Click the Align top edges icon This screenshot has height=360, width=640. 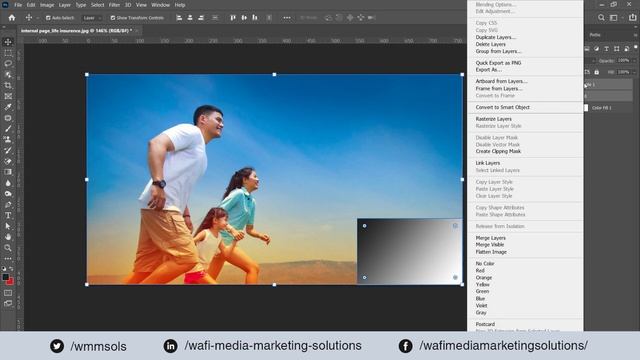[233, 18]
